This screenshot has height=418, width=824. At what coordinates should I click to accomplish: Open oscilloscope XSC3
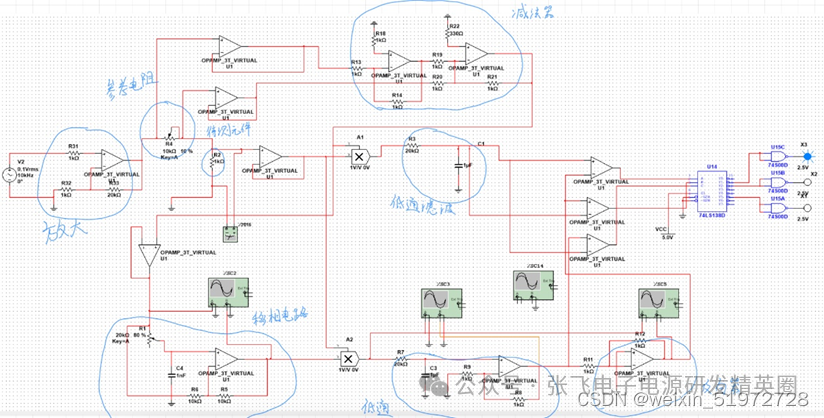click(x=442, y=303)
